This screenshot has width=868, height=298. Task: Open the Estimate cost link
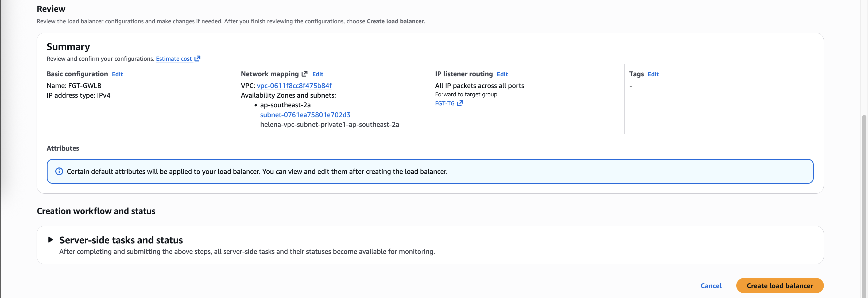coord(173,59)
